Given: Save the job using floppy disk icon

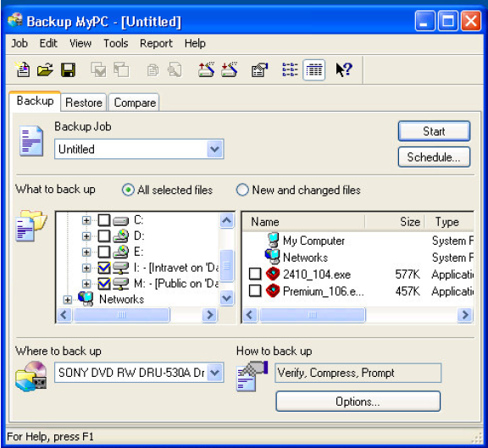Looking at the screenshot, I should pos(68,69).
